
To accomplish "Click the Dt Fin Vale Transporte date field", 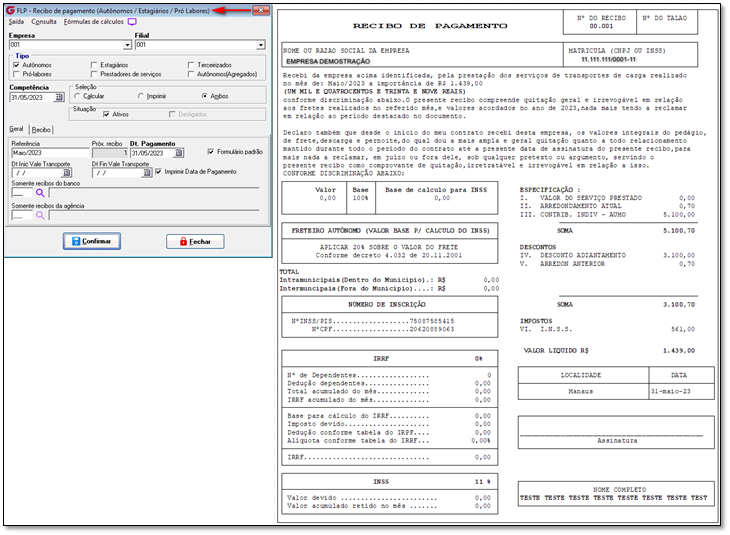I will click(x=117, y=173).
